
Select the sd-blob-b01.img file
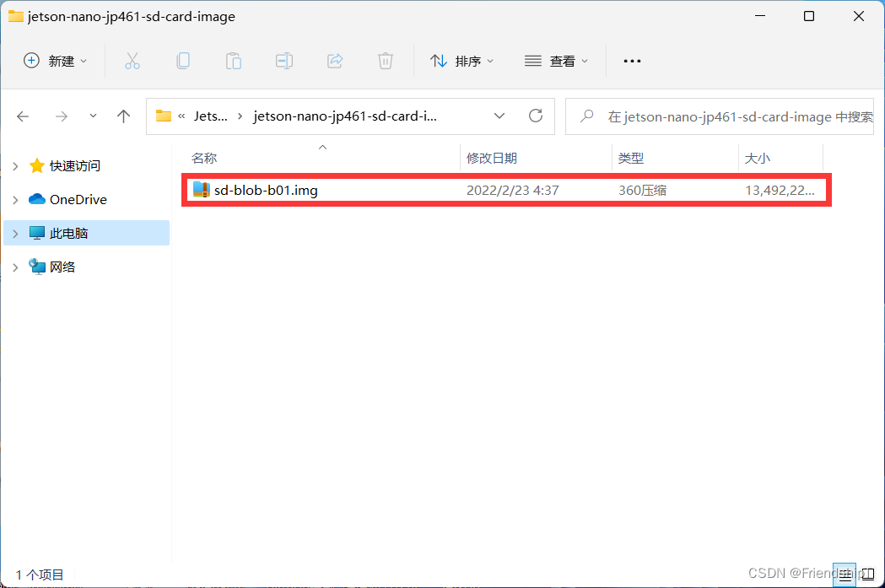pyautogui.click(x=506, y=190)
